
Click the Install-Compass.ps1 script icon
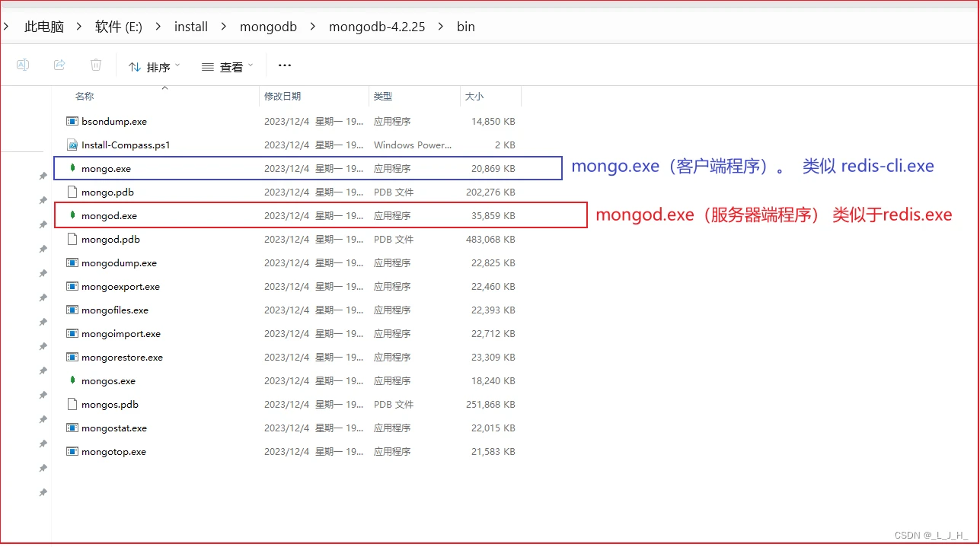point(72,145)
